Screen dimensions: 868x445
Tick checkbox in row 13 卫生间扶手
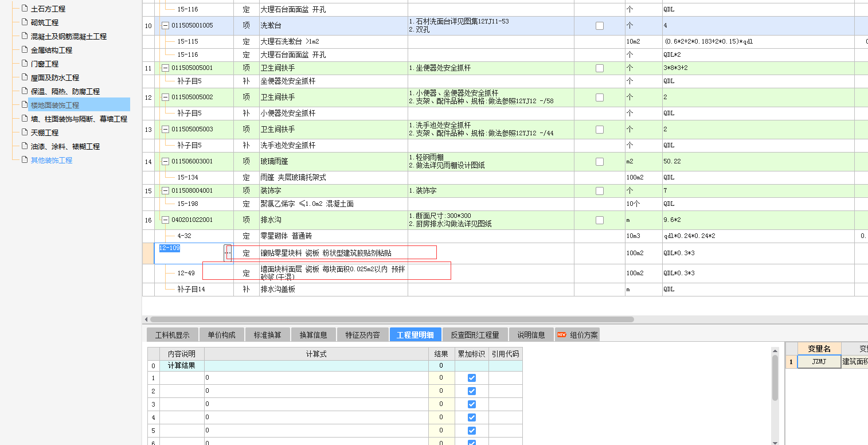pos(600,130)
